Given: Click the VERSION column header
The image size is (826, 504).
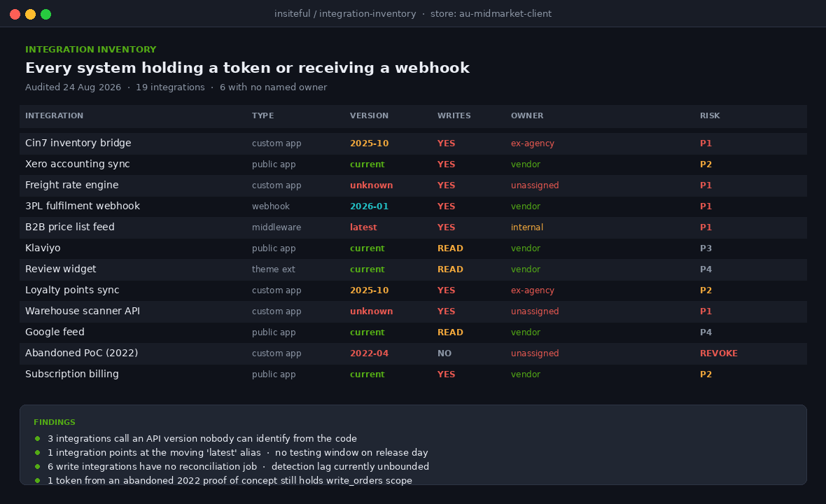Looking at the screenshot, I should click(370, 116).
